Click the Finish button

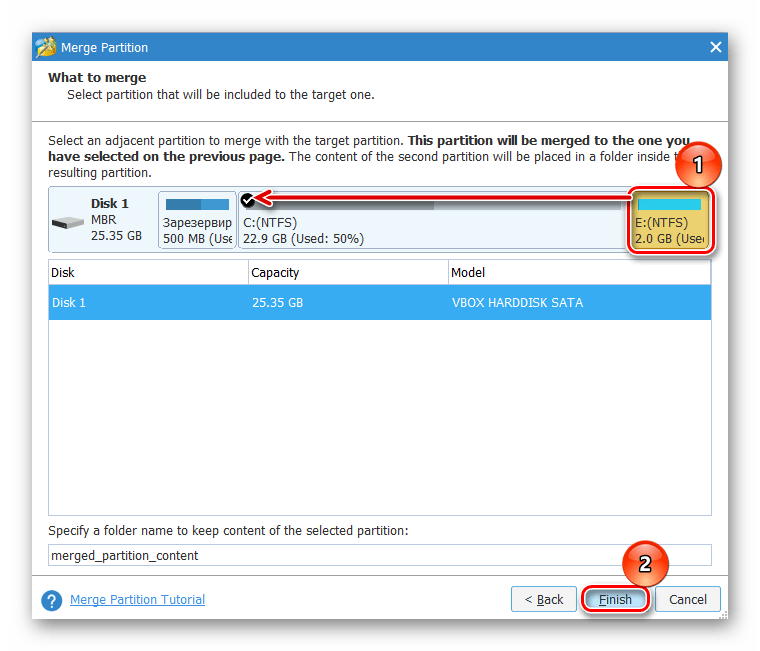point(615,600)
